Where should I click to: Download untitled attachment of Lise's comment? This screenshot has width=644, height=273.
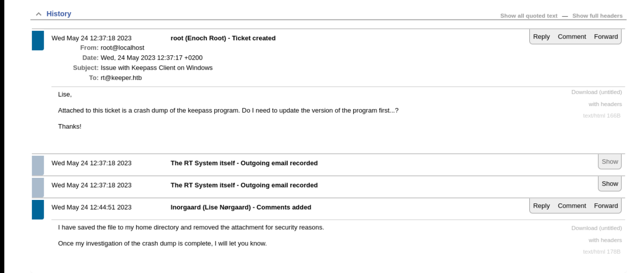tap(596, 228)
